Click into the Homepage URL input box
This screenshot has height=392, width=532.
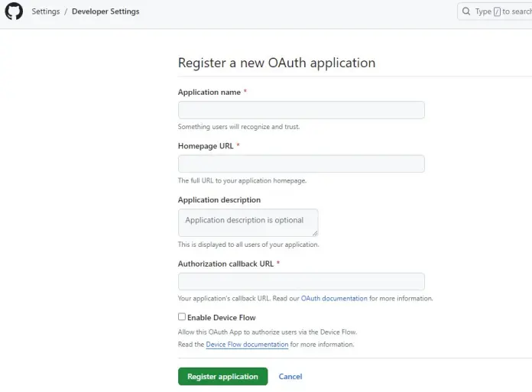point(301,164)
